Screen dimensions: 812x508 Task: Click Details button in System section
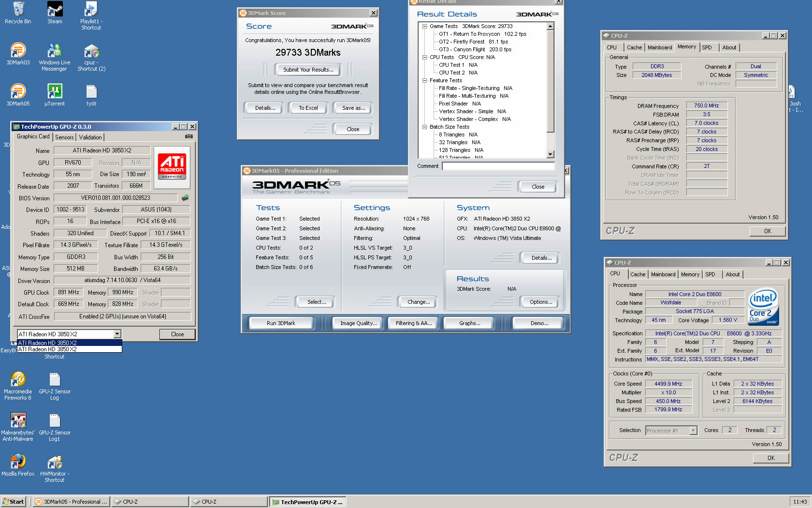tap(541, 258)
